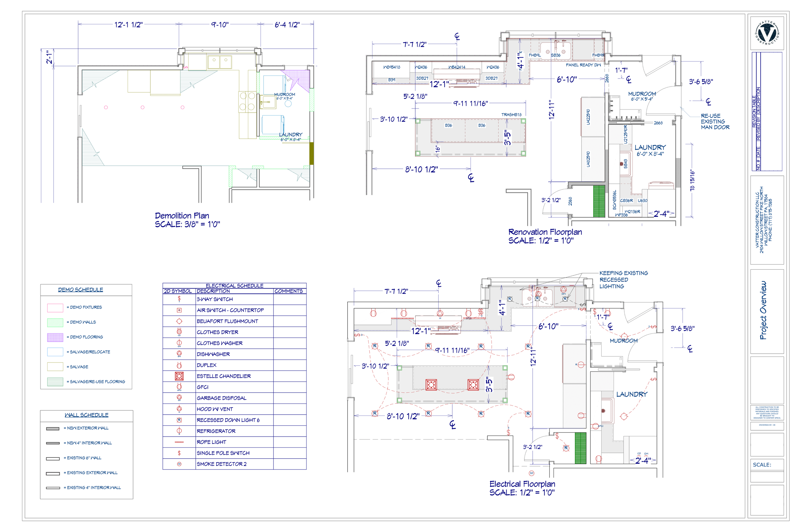Click the left chandelier over the island
This screenshot has height=532, width=798.
click(x=431, y=385)
